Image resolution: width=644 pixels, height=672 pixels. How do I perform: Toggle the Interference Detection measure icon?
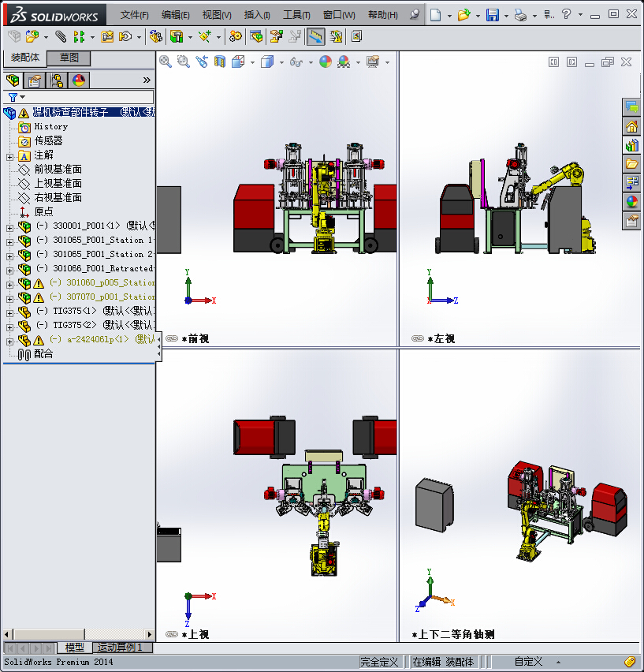coord(315,36)
